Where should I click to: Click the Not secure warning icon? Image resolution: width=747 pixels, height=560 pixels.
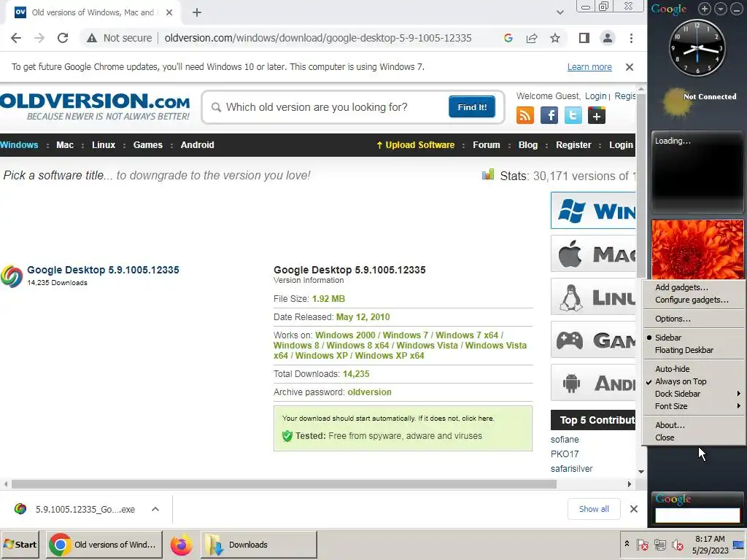(92, 38)
